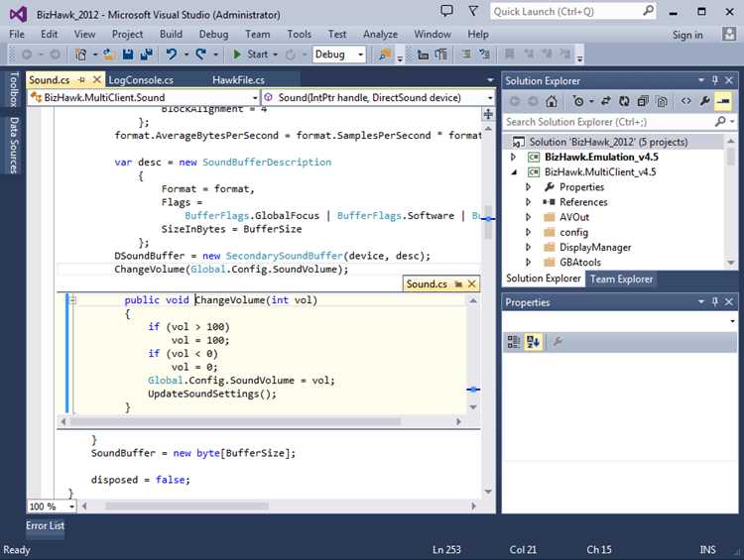Open the Debug configuration dropdown

tap(339, 55)
